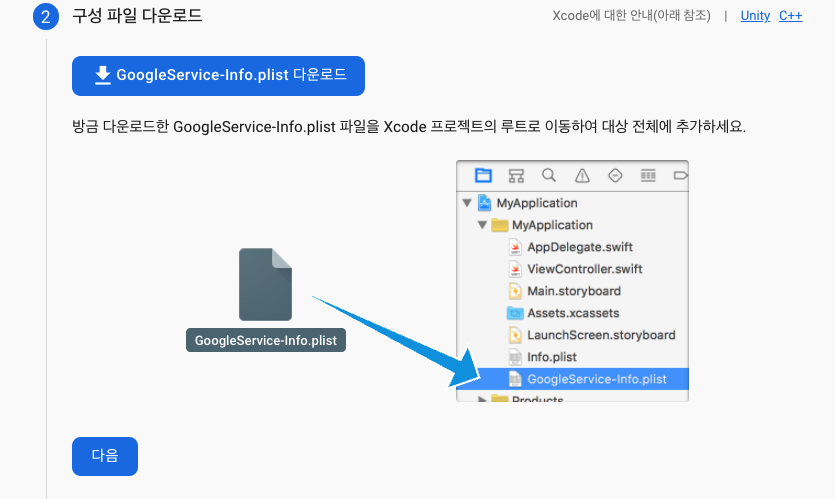Click the download arrow icon in button
Viewport: 835px width, 499px height.
click(102, 75)
